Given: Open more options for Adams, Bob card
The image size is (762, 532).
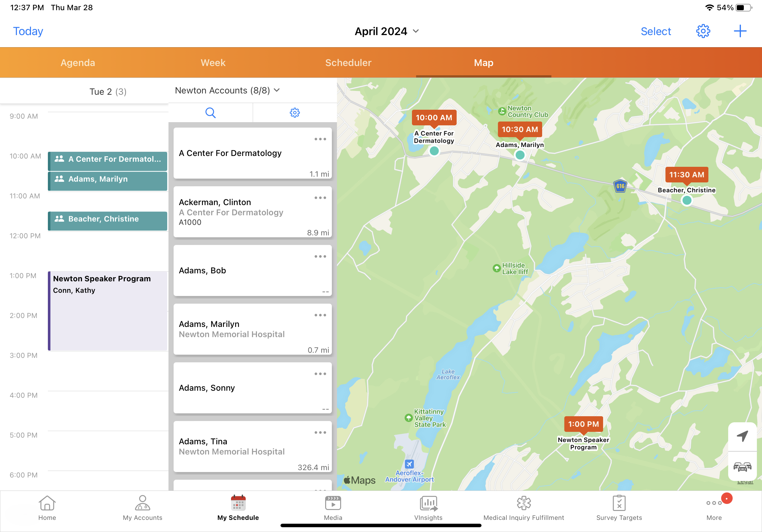Looking at the screenshot, I should pos(320,257).
